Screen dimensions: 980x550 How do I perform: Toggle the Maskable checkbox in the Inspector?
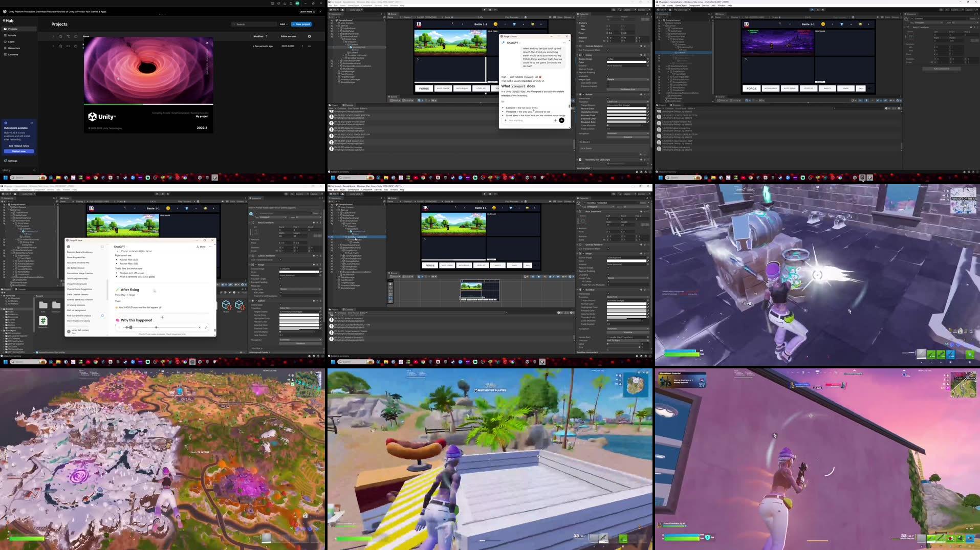coord(608,76)
